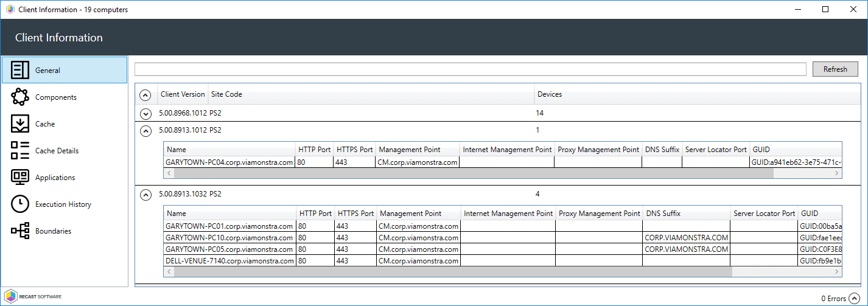Screen dimensions: 868x306
Task: Click Name header in the 5.00.8913.1012 table
Action: coord(229,150)
